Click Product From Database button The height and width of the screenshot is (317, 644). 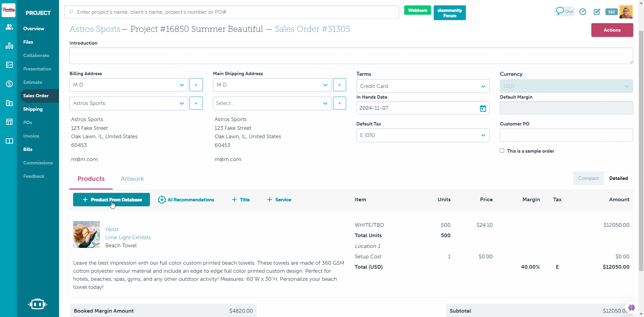(x=111, y=200)
